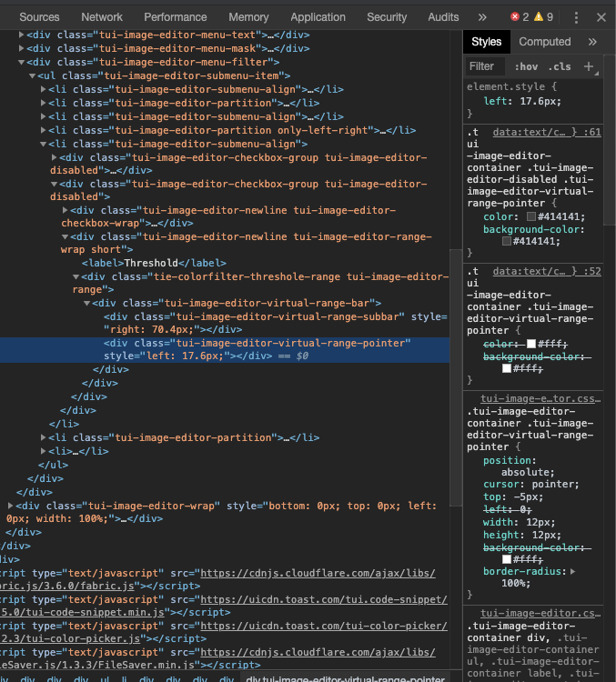
Task: Toggle the .cls element classes panel
Action: [x=560, y=66]
